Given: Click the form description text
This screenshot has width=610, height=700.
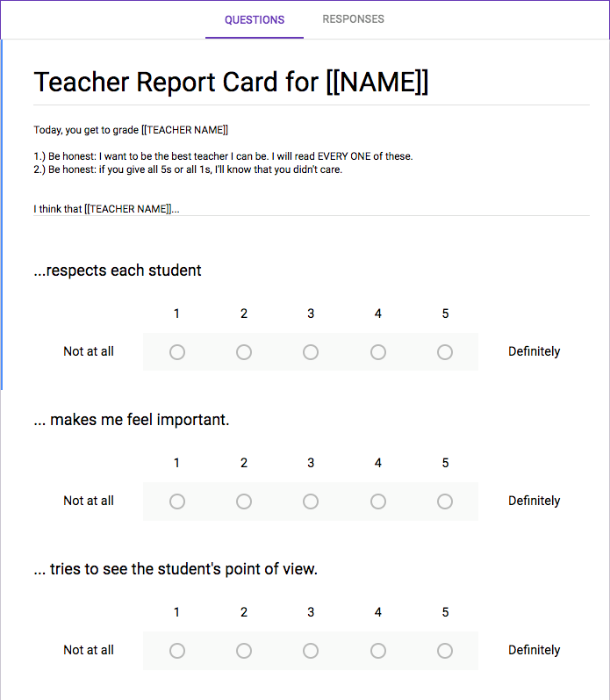Looking at the screenshot, I should (223, 170).
